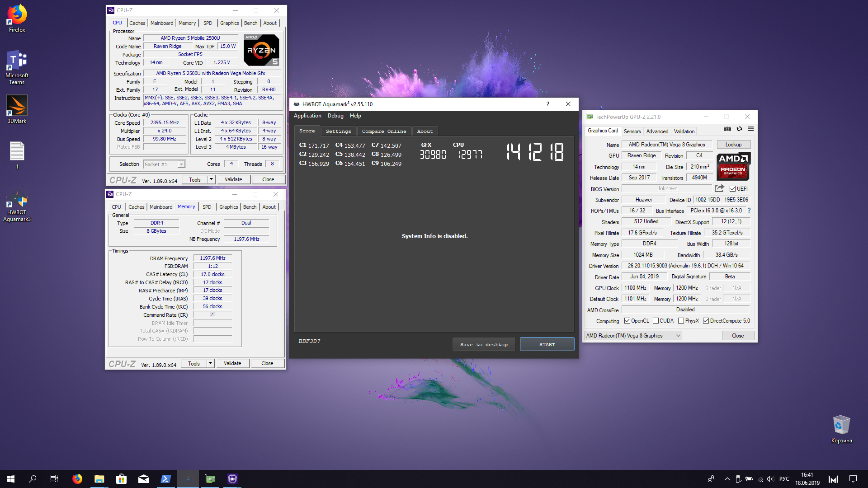Toggle DirectCompute 5.0 checkbox

[x=706, y=321]
